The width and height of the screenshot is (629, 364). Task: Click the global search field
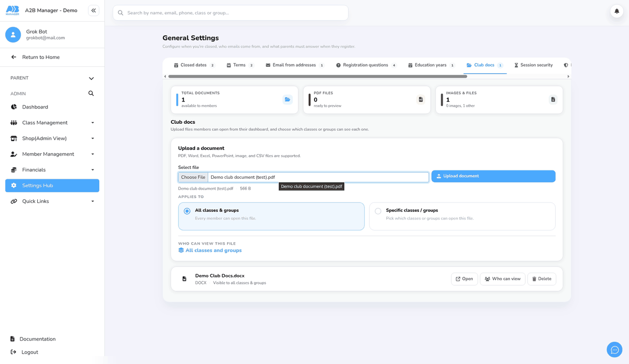pyautogui.click(x=230, y=13)
